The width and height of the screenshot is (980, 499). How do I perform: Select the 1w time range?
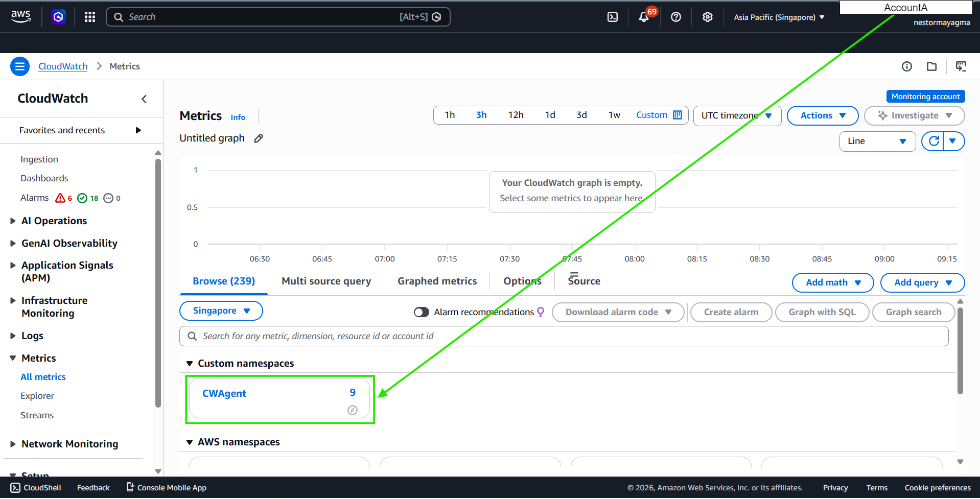(614, 115)
